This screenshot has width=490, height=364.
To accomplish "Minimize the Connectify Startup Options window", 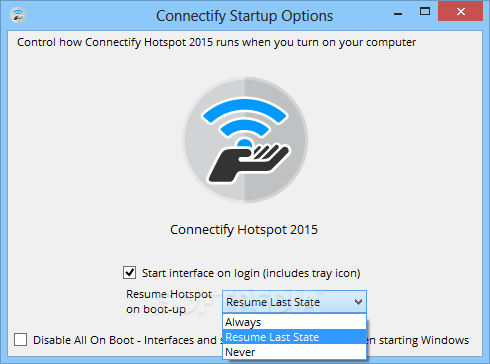I will (398, 13).
